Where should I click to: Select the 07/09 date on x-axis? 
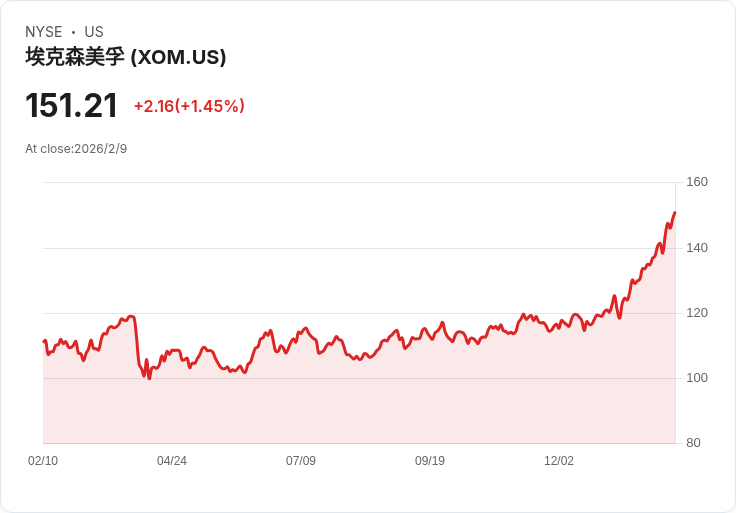click(x=301, y=461)
